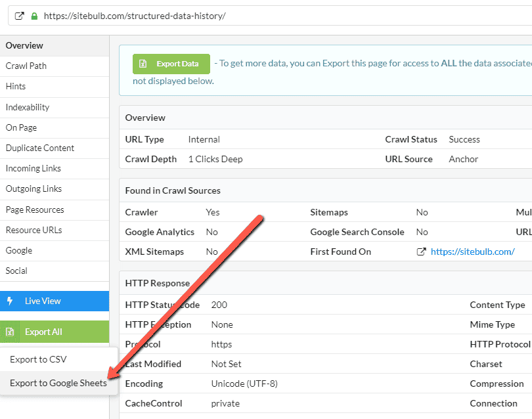The image size is (532, 419).
Task: Click the URL address field
Action: click(x=271, y=16)
